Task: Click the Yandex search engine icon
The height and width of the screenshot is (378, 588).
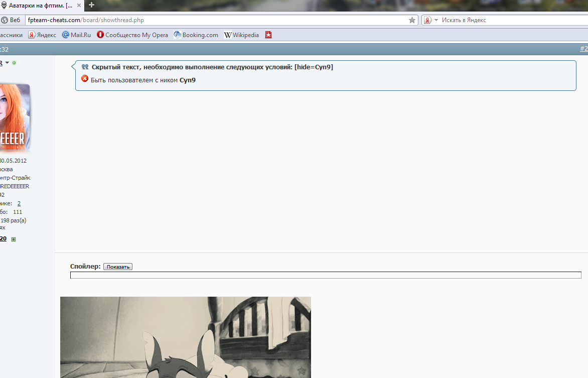Action: click(x=427, y=20)
